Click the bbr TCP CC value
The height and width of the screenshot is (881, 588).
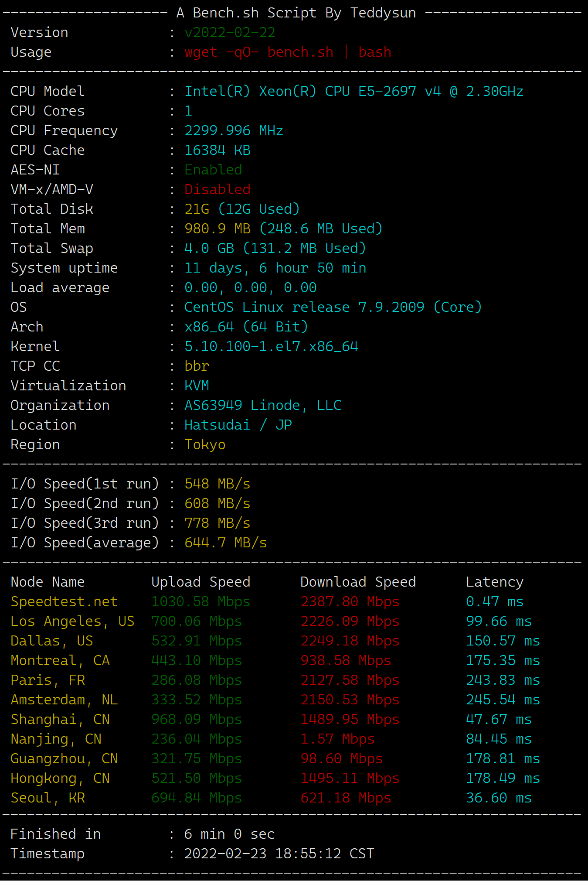[197, 366]
